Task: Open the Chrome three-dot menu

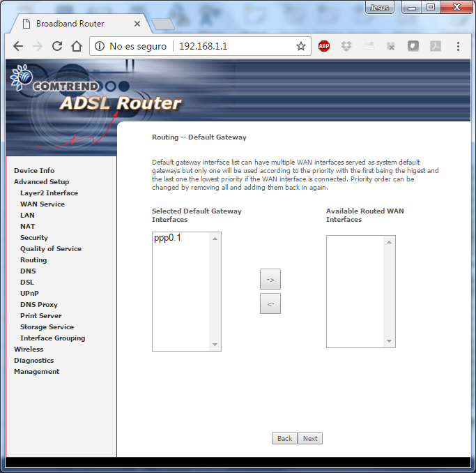Action: pos(458,46)
